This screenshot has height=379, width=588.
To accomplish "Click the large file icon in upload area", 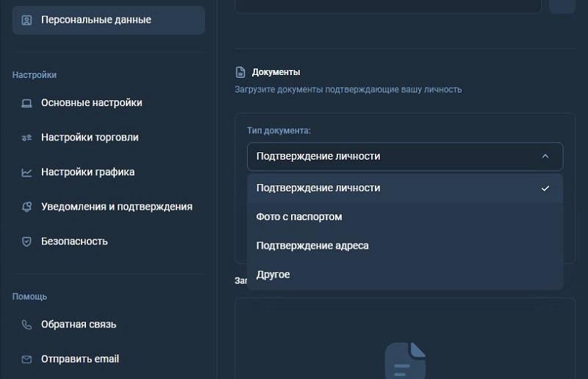I will coord(405,361).
